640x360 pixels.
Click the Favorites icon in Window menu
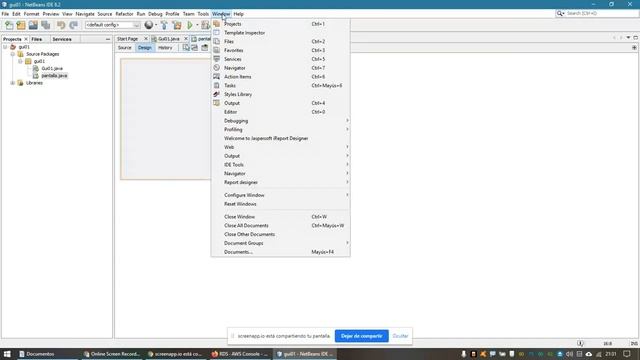tap(217, 50)
